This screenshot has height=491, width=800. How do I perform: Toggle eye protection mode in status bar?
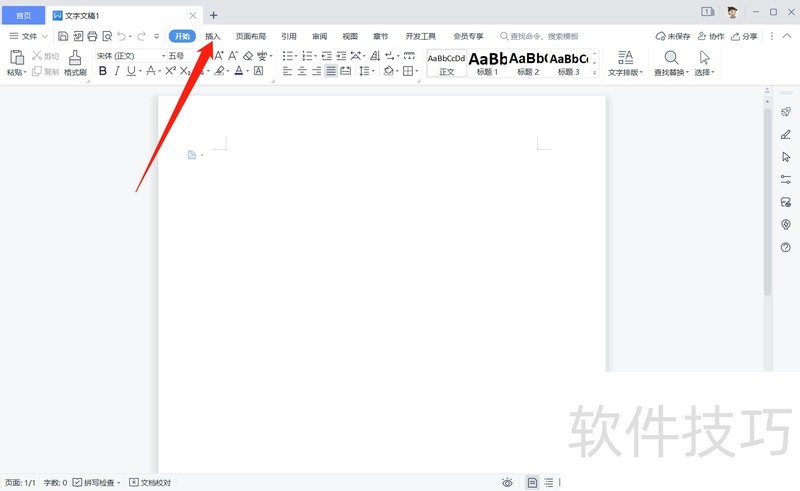pyautogui.click(x=507, y=482)
